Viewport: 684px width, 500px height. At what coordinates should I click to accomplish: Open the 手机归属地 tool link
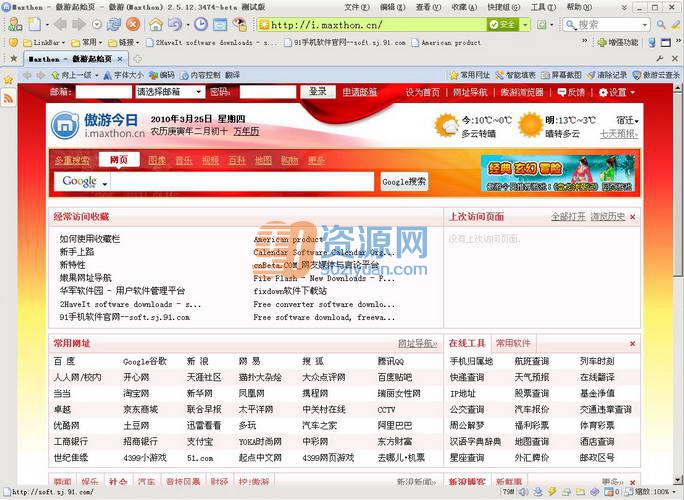pos(471,361)
